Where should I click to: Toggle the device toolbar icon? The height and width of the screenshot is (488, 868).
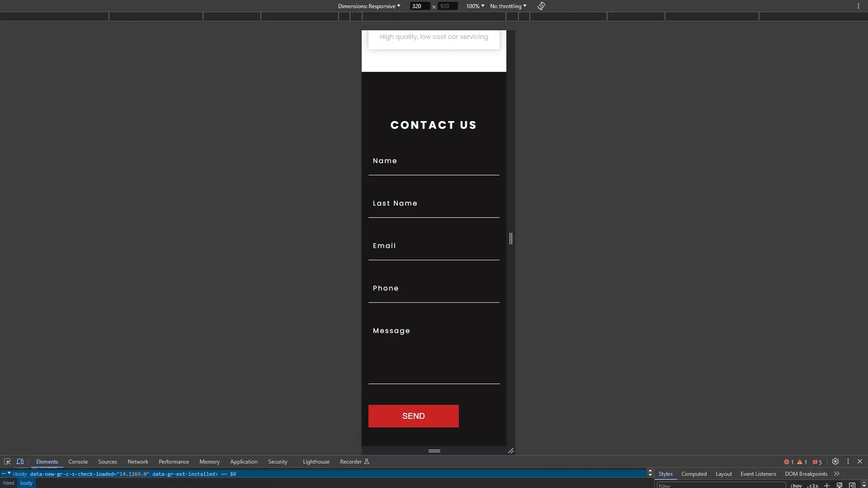click(x=20, y=461)
